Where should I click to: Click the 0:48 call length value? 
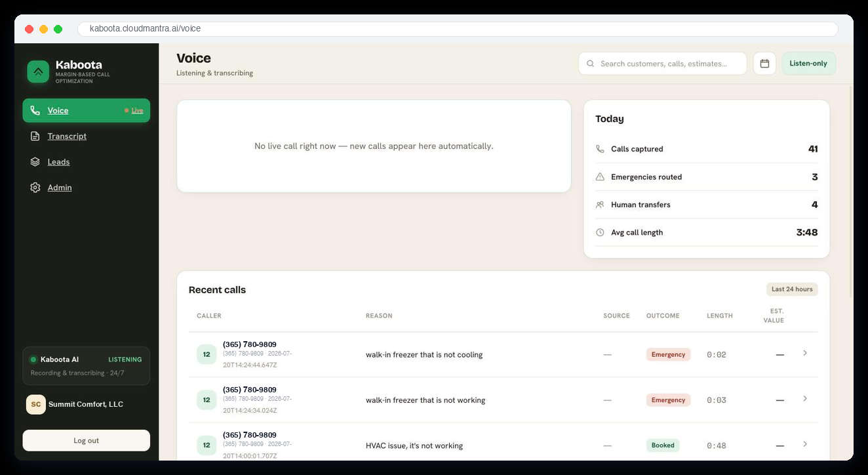pyautogui.click(x=717, y=445)
